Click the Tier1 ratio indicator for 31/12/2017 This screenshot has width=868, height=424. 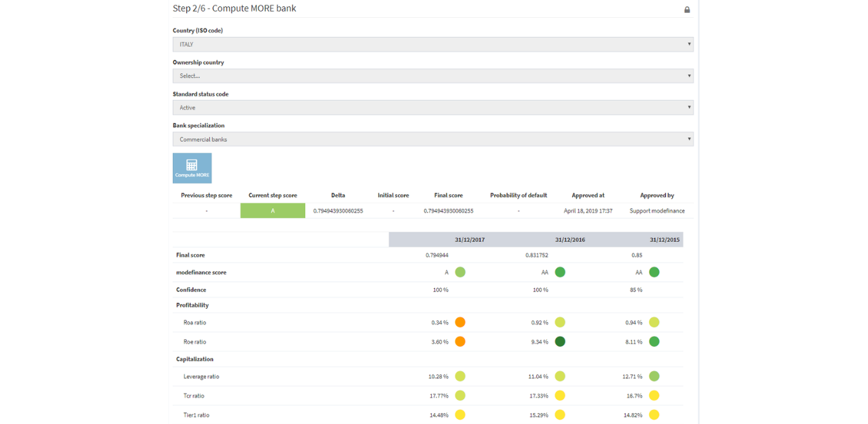pyautogui.click(x=460, y=414)
